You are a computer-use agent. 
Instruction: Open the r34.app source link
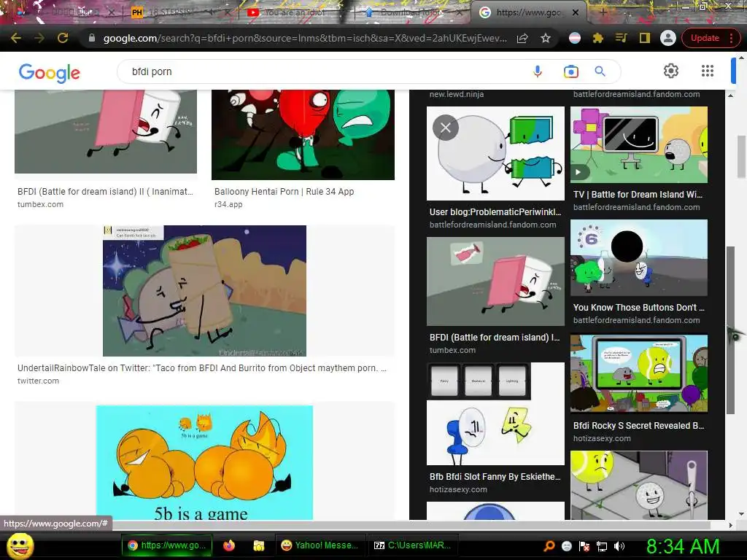(x=228, y=204)
